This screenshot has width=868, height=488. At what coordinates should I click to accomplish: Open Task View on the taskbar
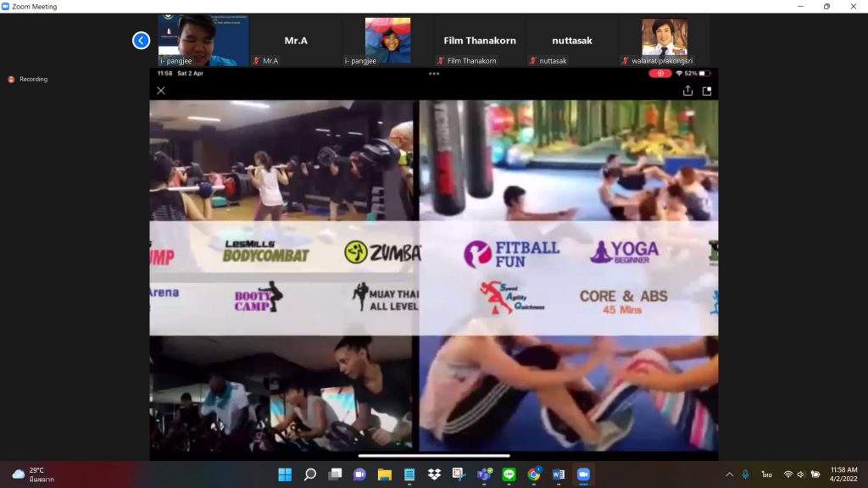[x=335, y=474]
